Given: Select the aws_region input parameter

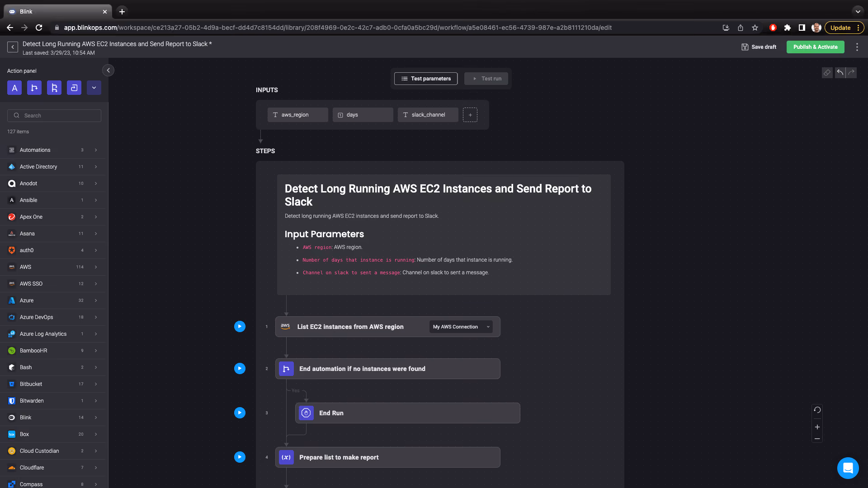Looking at the screenshot, I should 297,115.
